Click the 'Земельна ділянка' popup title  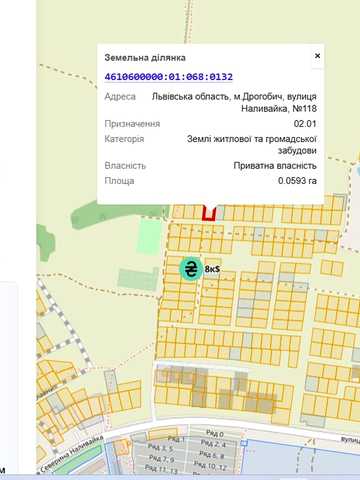pyautogui.click(x=145, y=58)
